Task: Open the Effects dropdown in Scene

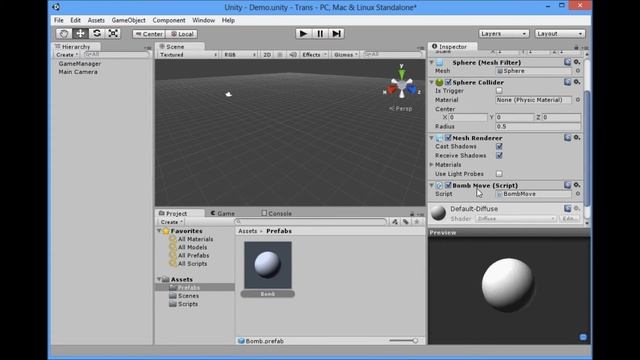Action: (x=314, y=55)
